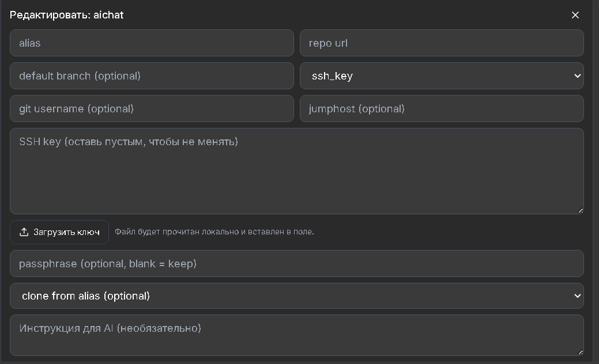Image resolution: width=599 pixels, height=364 pixels.
Task: Click the Загрузить ключ button
Action: (x=59, y=232)
